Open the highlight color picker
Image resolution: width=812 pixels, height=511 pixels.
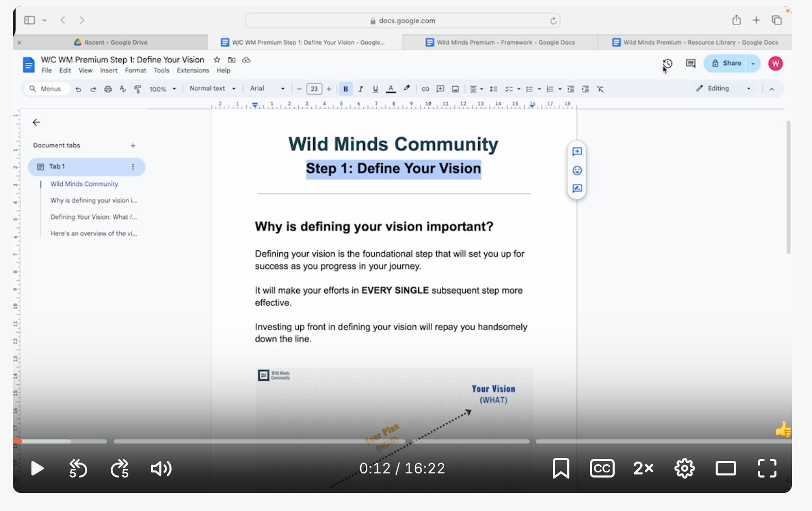coord(407,89)
